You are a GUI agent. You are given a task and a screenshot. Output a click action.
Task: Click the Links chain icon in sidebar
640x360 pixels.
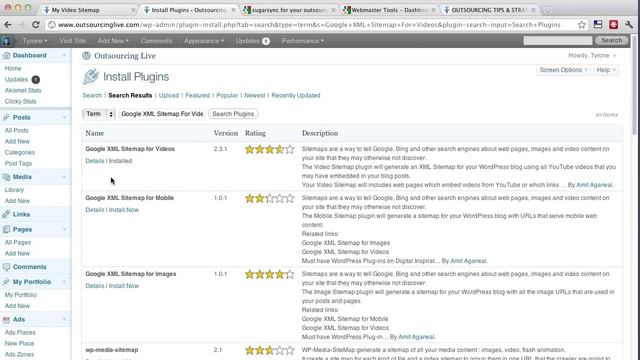click(6, 214)
